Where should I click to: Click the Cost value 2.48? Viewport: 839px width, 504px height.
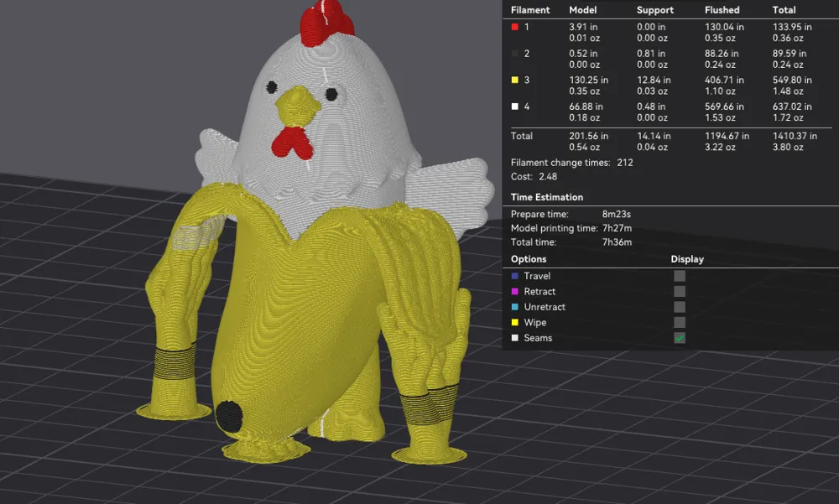(x=547, y=177)
